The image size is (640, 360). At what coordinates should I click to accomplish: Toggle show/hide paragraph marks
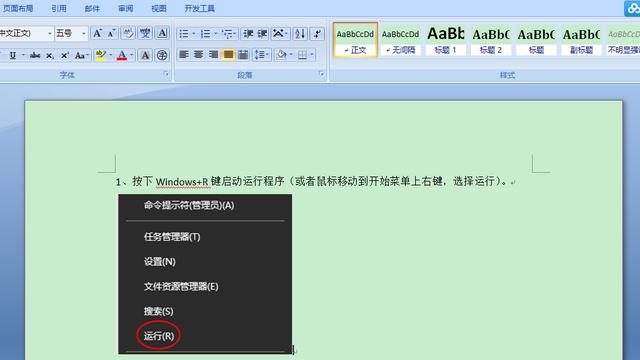tap(317, 34)
